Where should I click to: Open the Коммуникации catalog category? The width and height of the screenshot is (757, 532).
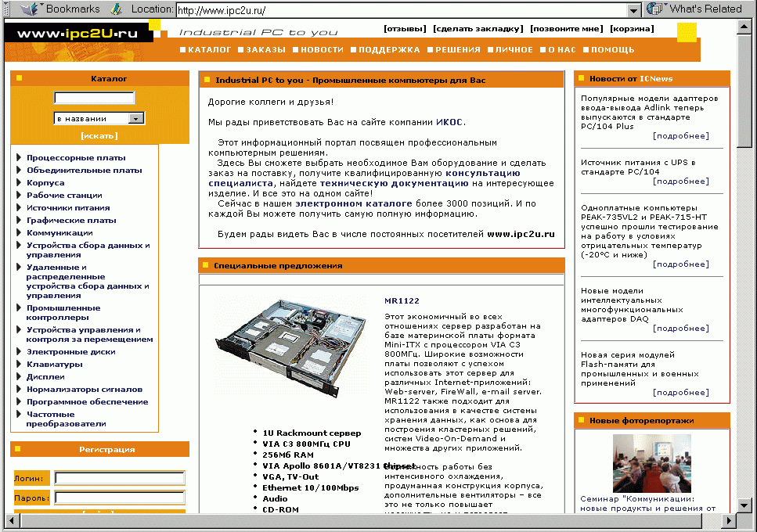(59, 233)
